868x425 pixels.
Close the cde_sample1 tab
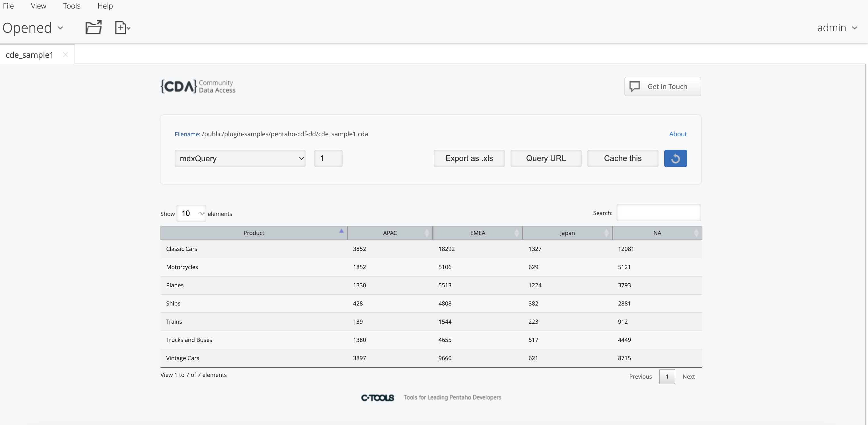point(65,55)
